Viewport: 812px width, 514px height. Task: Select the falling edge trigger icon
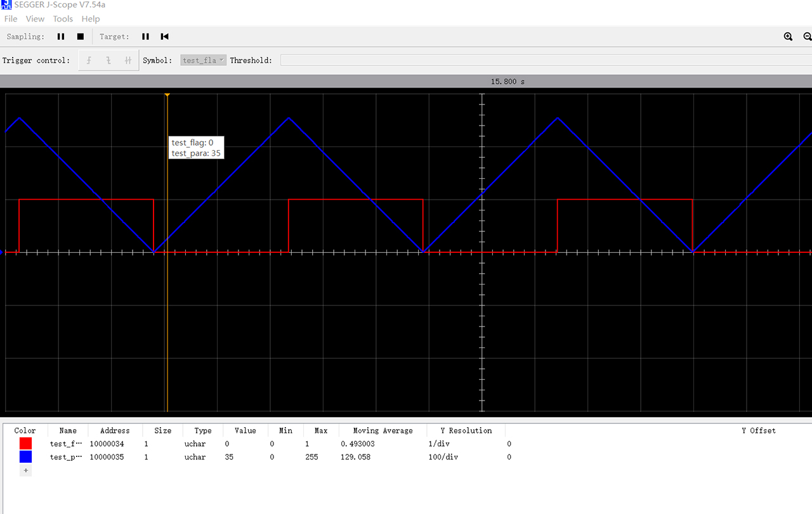click(x=108, y=61)
